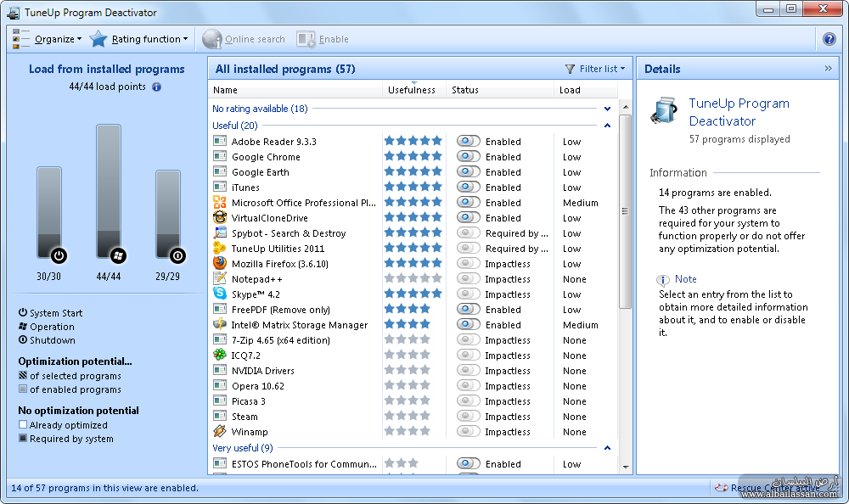This screenshot has height=504, width=849.
Task: Open help with the question mark icon
Action: 829,39
